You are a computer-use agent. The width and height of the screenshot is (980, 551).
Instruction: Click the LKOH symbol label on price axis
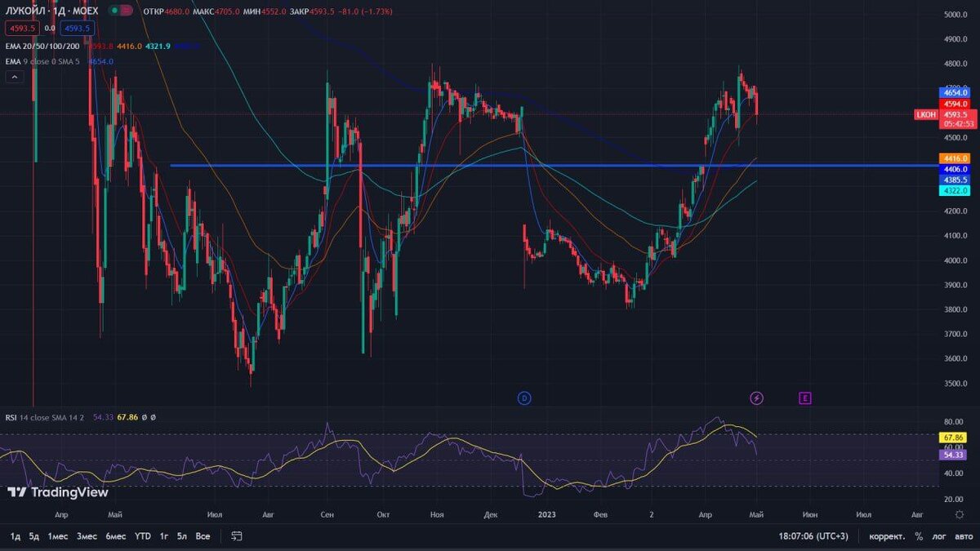pyautogui.click(x=926, y=115)
